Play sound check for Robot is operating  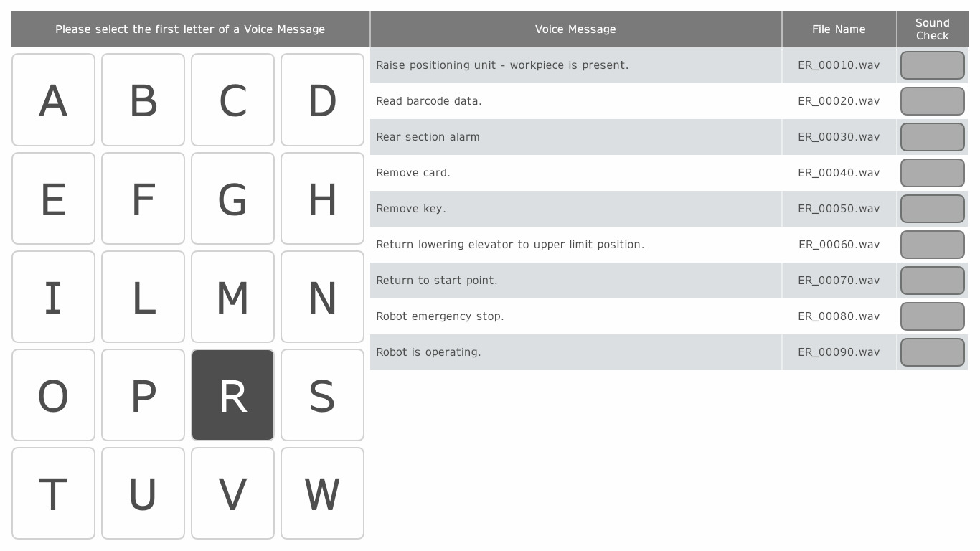click(932, 352)
